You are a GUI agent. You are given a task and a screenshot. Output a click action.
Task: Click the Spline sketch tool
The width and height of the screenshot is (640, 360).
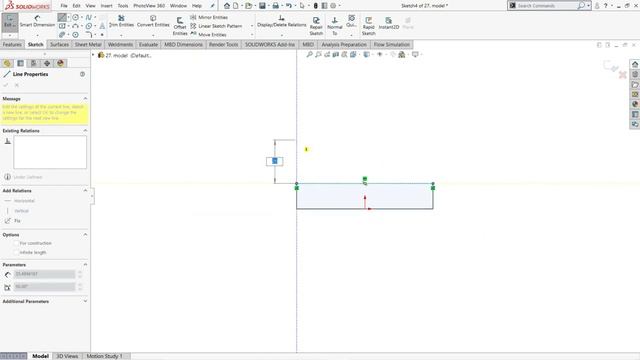(89, 17)
